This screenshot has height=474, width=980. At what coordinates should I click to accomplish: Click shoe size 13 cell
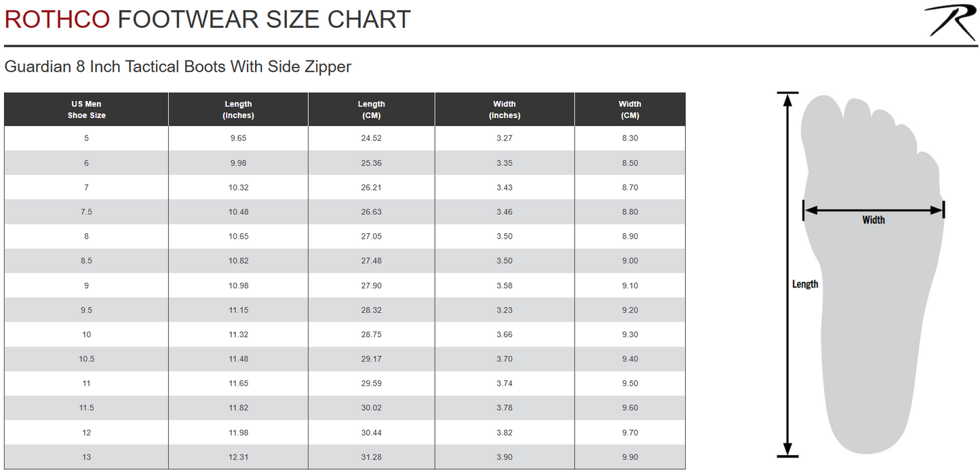tap(86, 457)
